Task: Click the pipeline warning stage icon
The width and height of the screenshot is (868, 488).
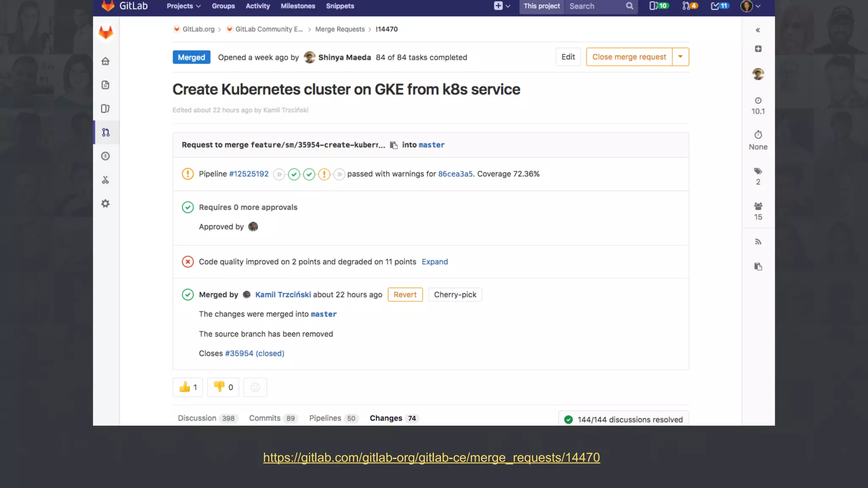Action: click(324, 174)
